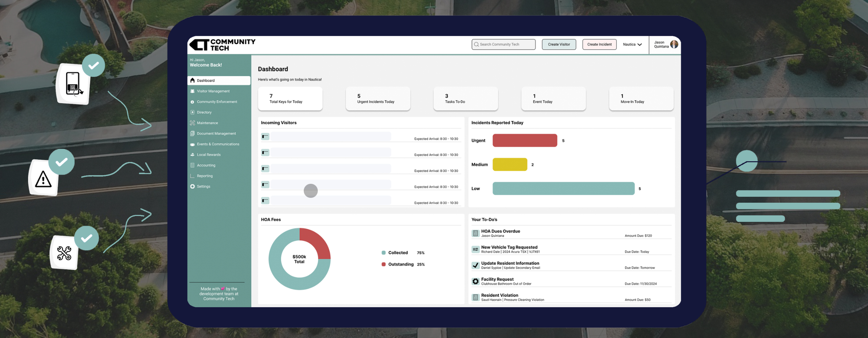The width and height of the screenshot is (868, 338).
Task: Click the Accounting sidebar icon
Action: click(x=192, y=165)
